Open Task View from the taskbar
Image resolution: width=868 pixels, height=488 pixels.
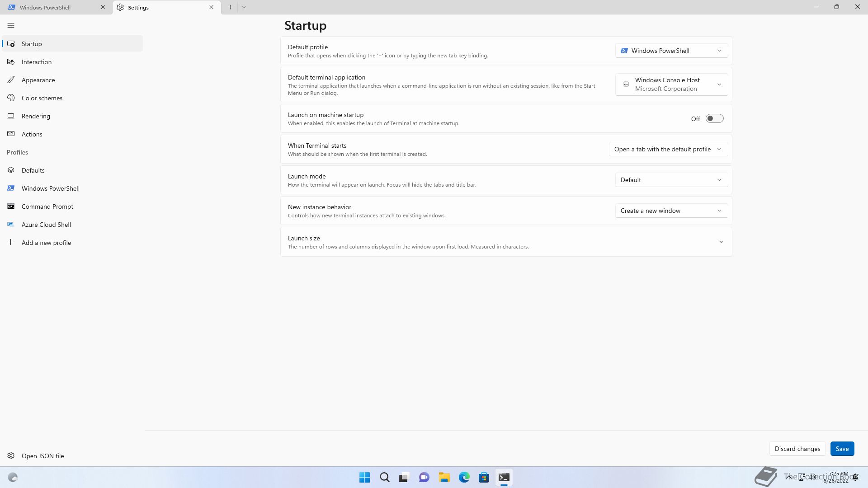[404, 478]
